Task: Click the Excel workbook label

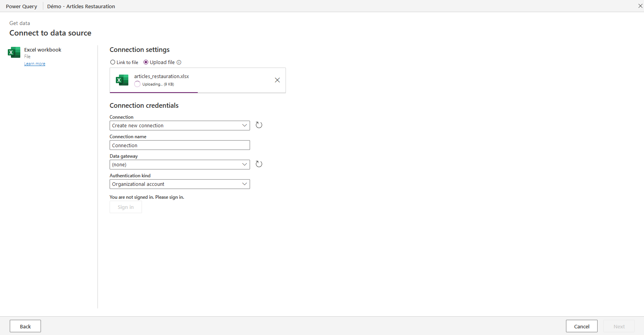Action: pos(43,50)
